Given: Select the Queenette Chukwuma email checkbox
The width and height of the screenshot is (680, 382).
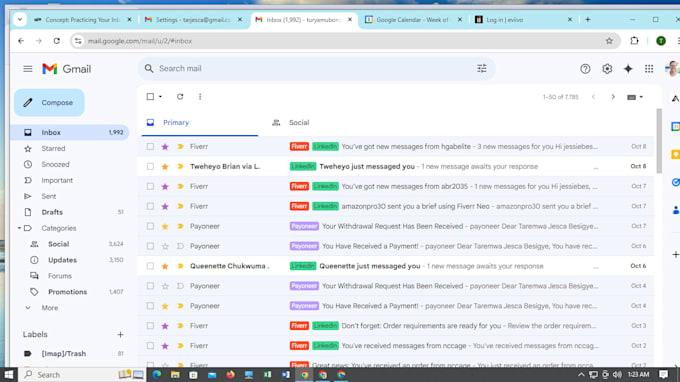Looking at the screenshot, I should coord(150,266).
